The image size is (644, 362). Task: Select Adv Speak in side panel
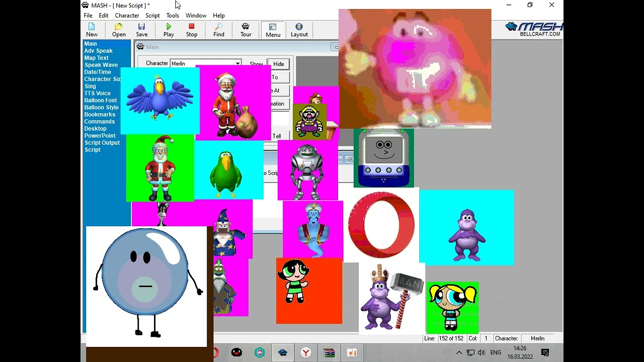(x=99, y=51)
